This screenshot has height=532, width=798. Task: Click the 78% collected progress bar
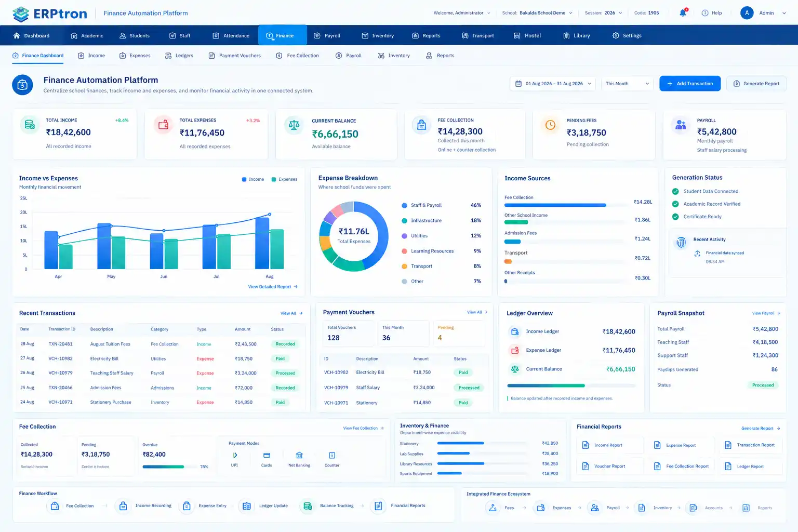pos(169,467)
